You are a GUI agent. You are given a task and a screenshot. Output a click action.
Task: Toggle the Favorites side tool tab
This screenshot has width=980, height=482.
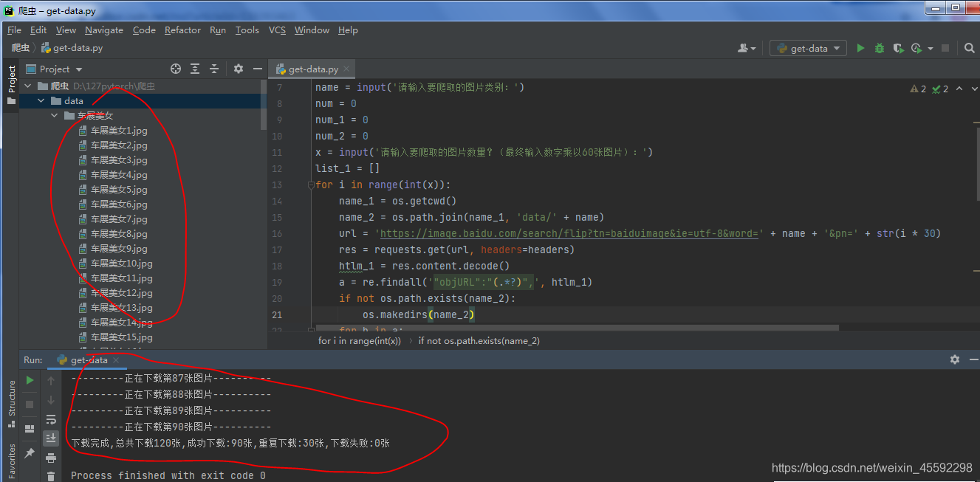11,461
